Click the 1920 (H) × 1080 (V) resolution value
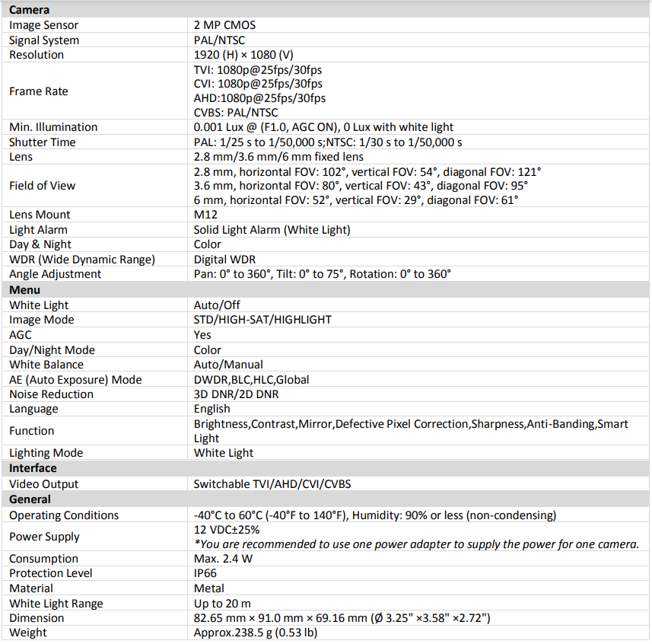 243,55
